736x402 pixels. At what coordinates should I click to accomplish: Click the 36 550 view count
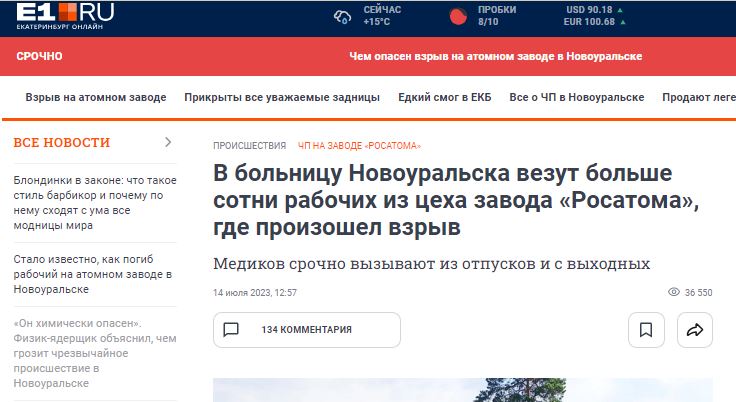tap(698, 293)
